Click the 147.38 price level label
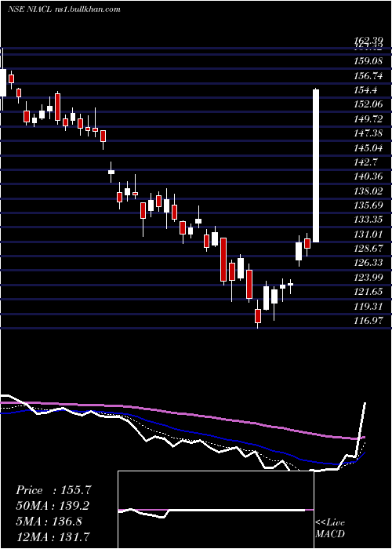The width and height of the screenshot is (392, 549). 369,133
